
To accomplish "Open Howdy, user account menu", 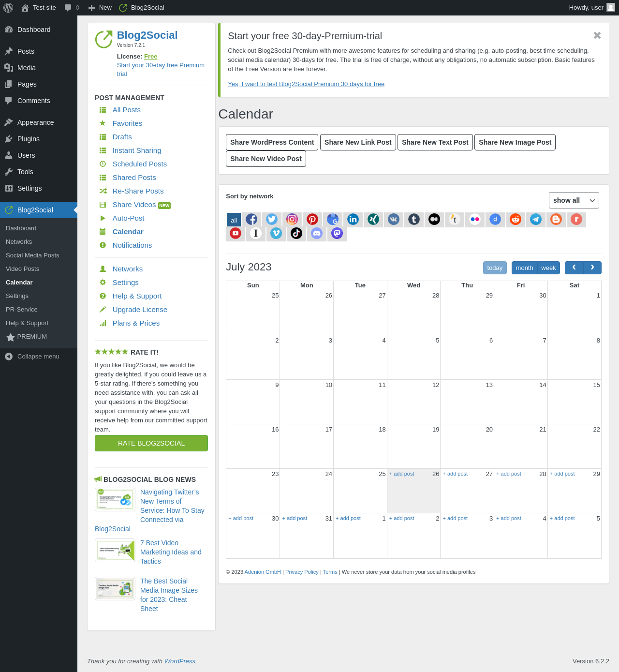I will 592,8.
